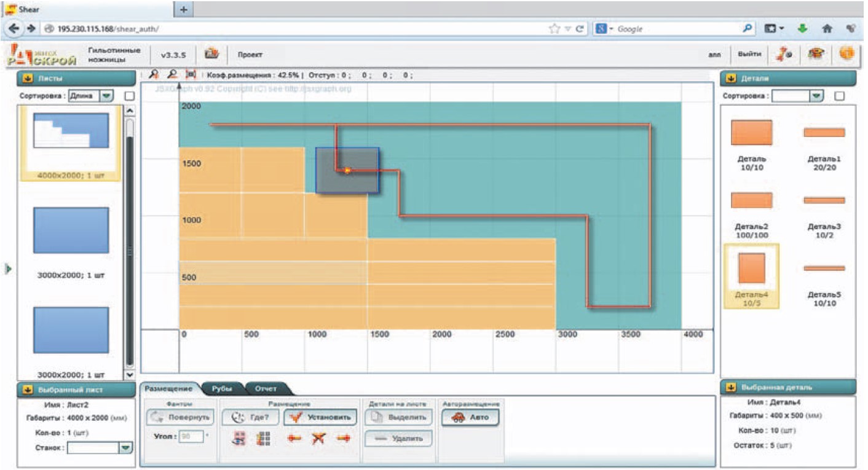Click the left red arrow placement icon
This screenshot has width=868, height=470.
[x=294, y=439]
